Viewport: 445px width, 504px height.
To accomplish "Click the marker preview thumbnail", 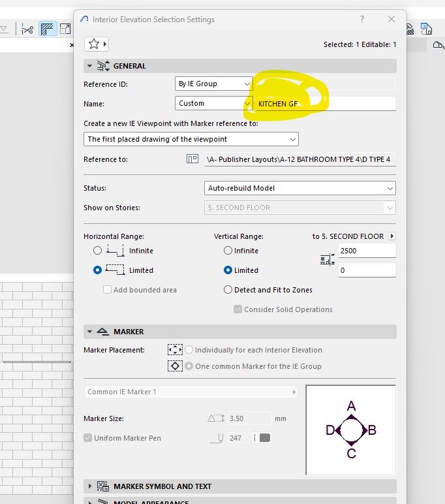I will pos(351,430).
